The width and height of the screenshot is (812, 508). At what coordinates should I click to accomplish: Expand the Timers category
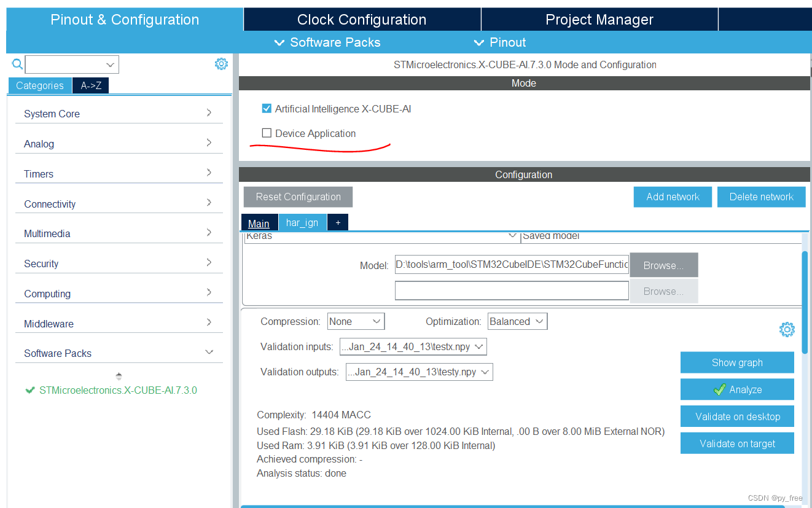click(x=119, y=174)
